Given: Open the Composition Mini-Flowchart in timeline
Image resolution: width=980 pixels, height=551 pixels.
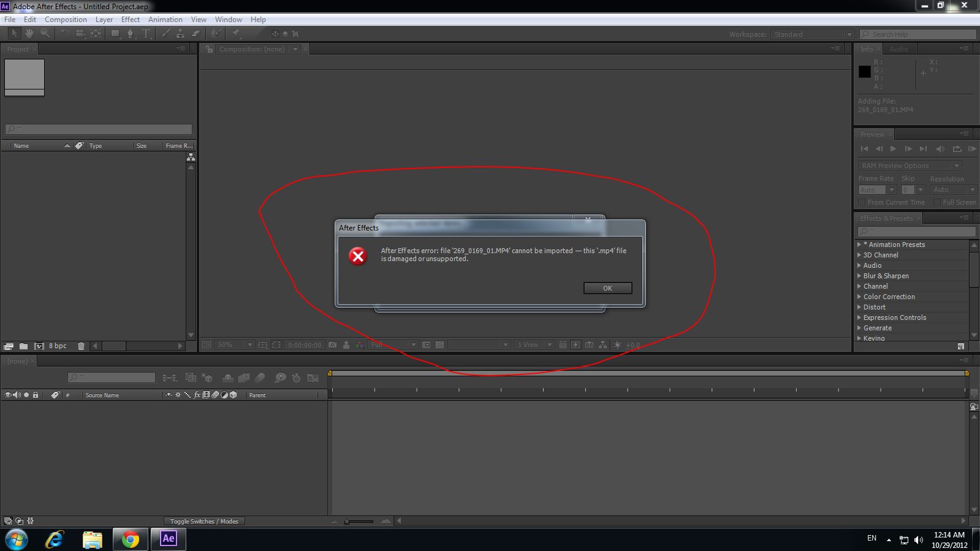Looking at the screenshot, I should [x=170, y=378].
